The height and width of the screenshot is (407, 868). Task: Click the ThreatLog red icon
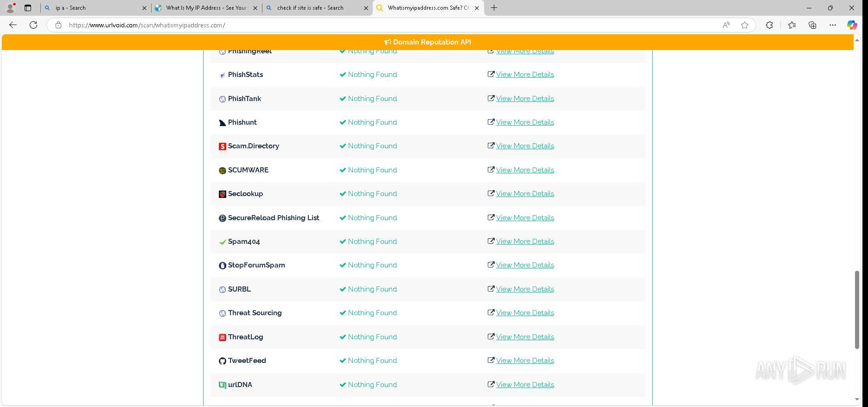(223, 337)
